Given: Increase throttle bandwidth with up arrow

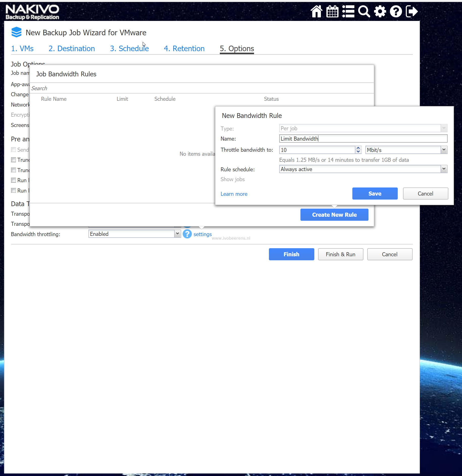Looking at the screenshot, I should [x=358, y=148].
